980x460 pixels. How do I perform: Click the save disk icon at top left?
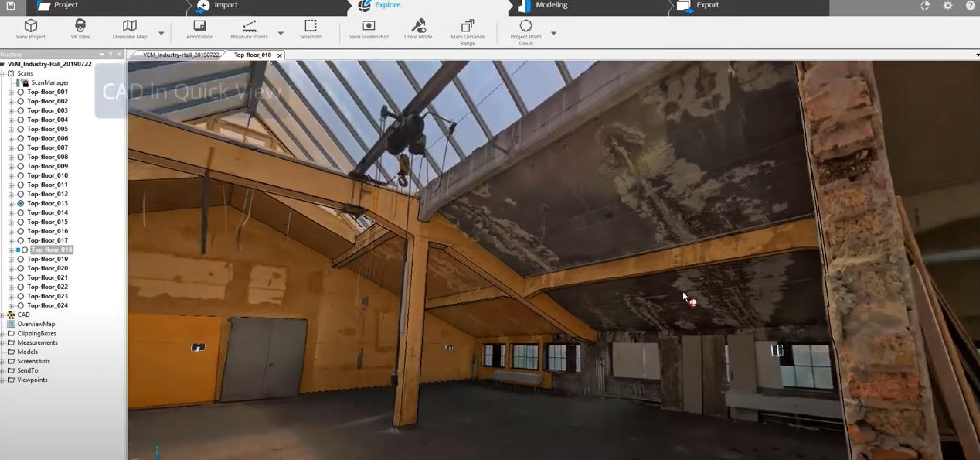point(11,5)
